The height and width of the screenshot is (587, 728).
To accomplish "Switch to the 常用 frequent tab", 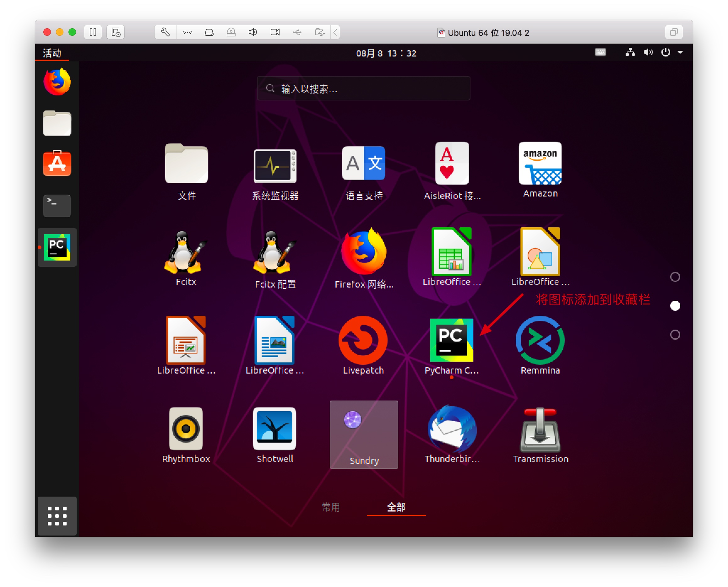I will pos(330,507).
